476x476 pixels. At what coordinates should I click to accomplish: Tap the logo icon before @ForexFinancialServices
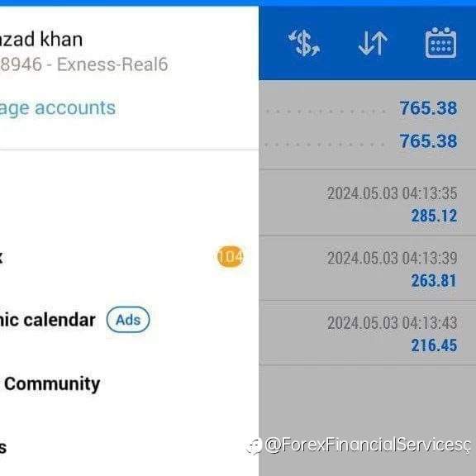(254, 445)
